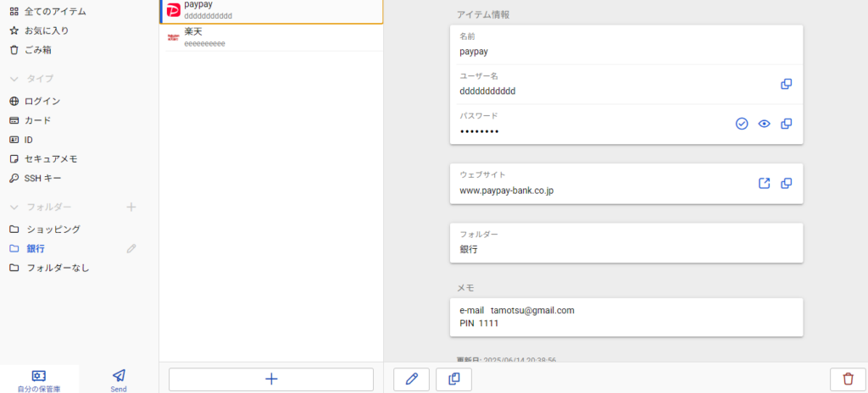The image size is (868, 393).
Task: Open the Send tab
Action: tap(119, 379)
